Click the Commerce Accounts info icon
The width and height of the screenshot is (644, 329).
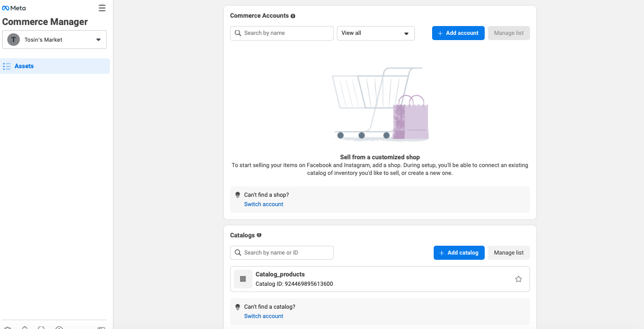[293, 16]
